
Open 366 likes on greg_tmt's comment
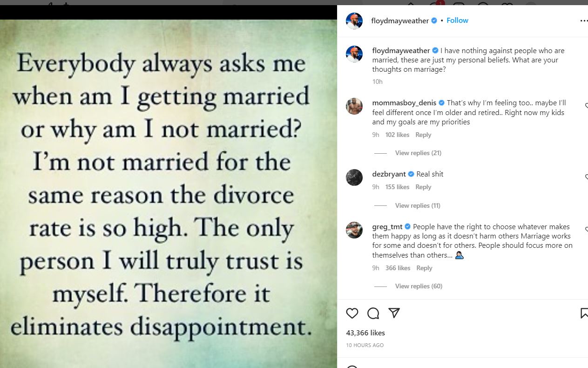(398, 268)
